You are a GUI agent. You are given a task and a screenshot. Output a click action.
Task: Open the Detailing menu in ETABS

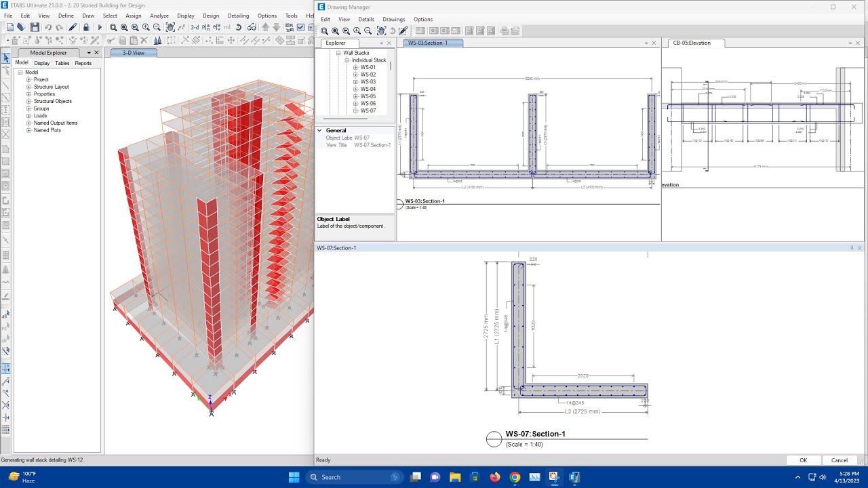[x=238, y=16]
